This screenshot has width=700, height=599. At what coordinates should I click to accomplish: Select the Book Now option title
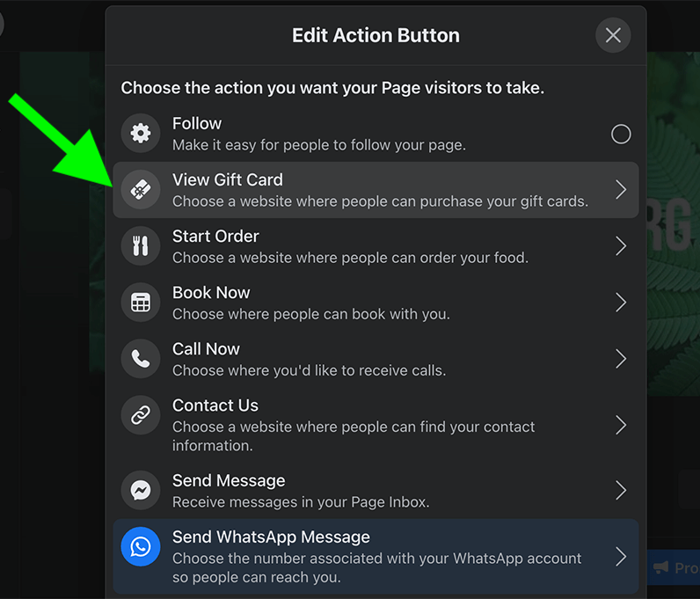point(211,293)
